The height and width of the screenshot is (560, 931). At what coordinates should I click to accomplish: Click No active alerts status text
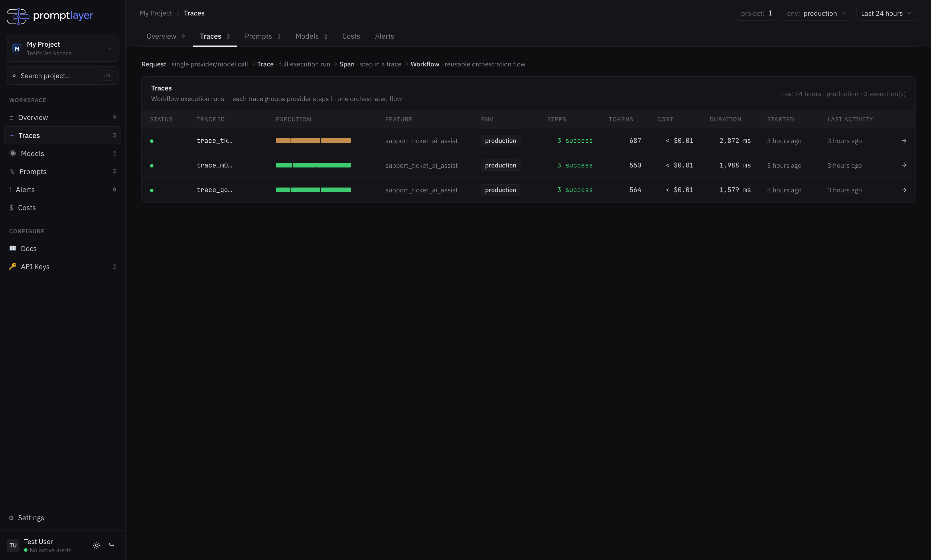pos(51,550)
